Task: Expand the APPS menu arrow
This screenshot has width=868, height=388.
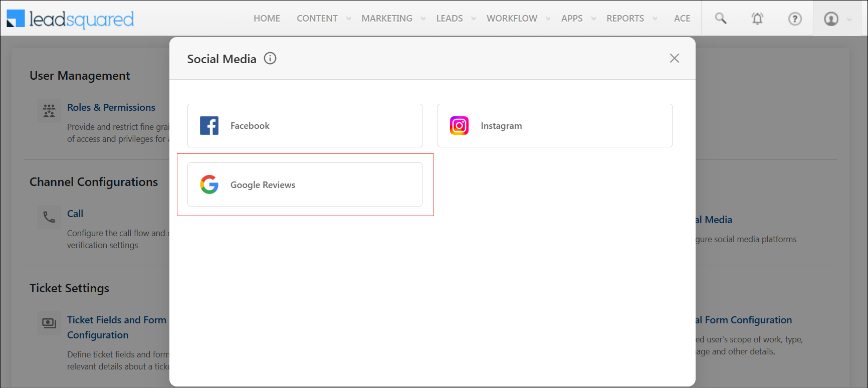Action: 593,19
